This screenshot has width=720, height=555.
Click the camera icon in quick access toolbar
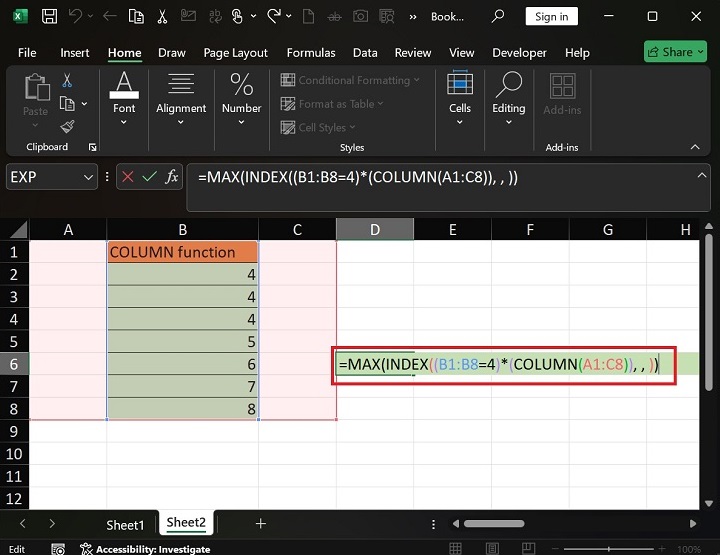pos(360,17)
